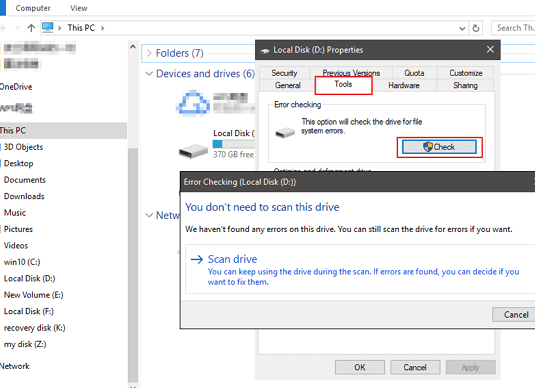Select This PC in navigation pane
The image size is (535, 388).
63,130
